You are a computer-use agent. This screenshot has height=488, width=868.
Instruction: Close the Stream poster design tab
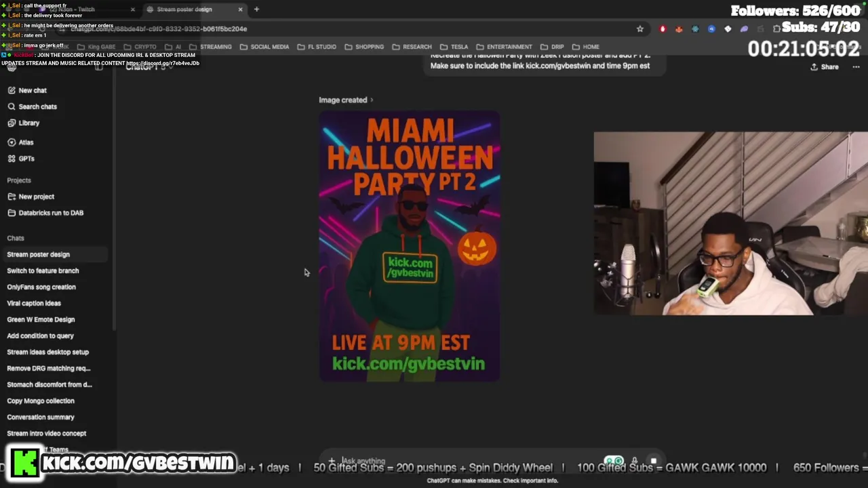pyautogui.click(x=240, y=9)
